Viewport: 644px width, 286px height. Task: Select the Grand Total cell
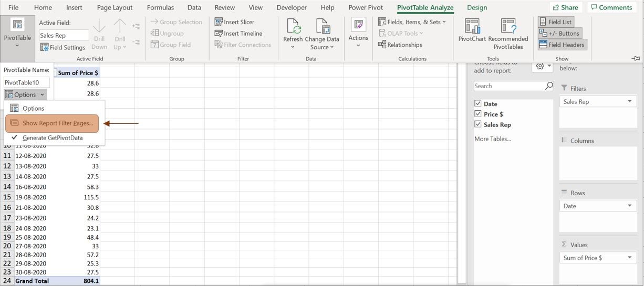tap(33, 281)
